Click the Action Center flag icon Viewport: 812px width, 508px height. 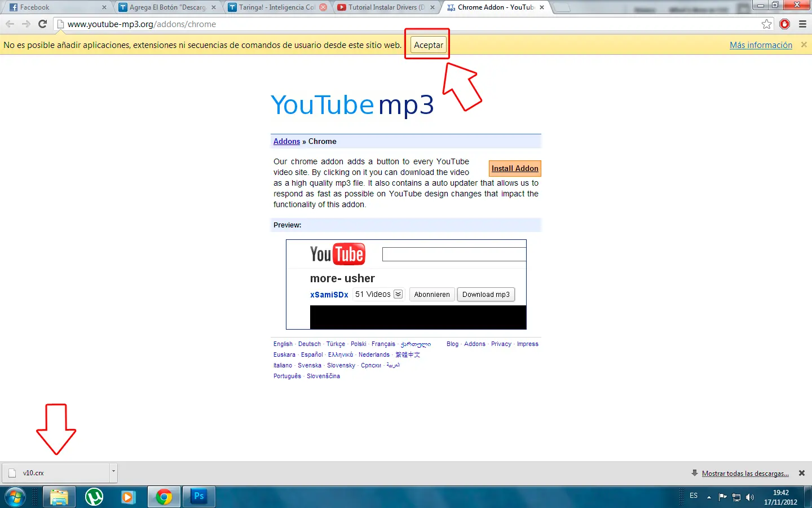[722, 497]
